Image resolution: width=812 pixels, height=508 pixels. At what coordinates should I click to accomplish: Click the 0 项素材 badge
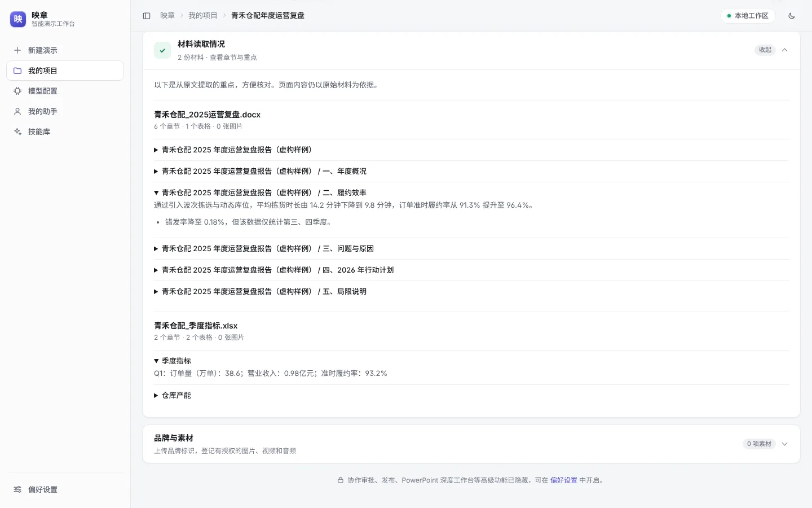coord(759,444)
